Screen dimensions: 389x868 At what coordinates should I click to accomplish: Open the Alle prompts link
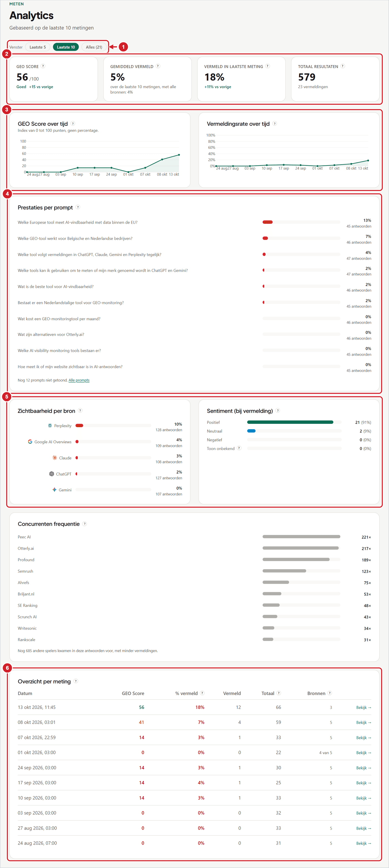click(79, 380)
